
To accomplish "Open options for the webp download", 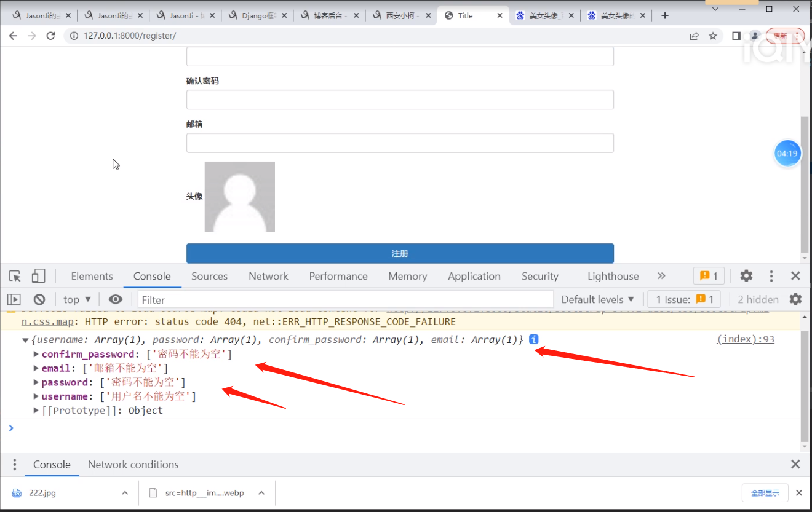I will [x=261, y=493].
